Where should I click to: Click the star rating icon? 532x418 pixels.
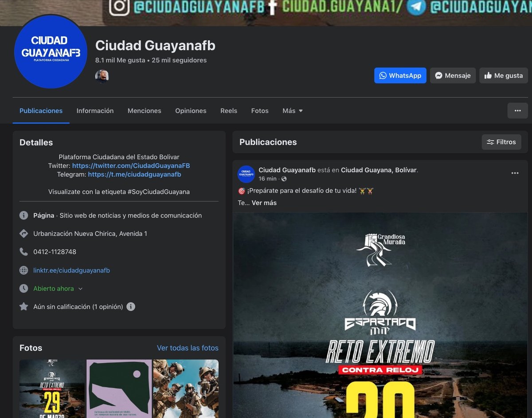pos(24,306)
